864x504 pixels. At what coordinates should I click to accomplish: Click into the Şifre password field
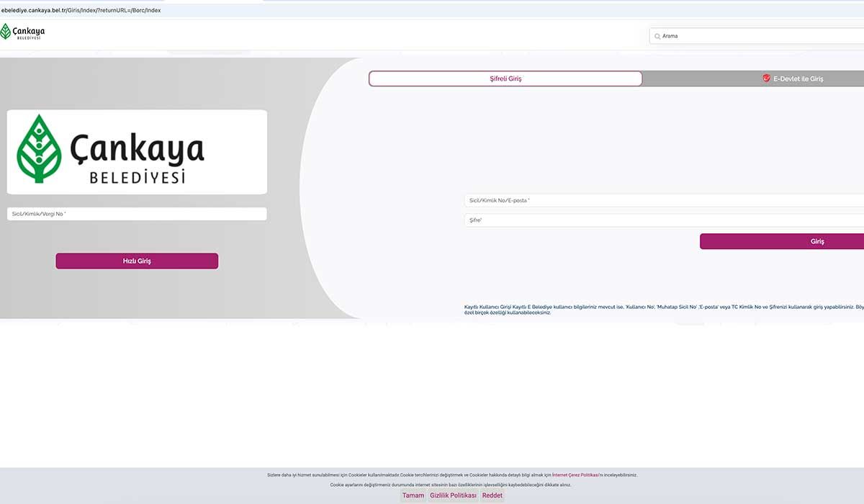pos(662,220)
